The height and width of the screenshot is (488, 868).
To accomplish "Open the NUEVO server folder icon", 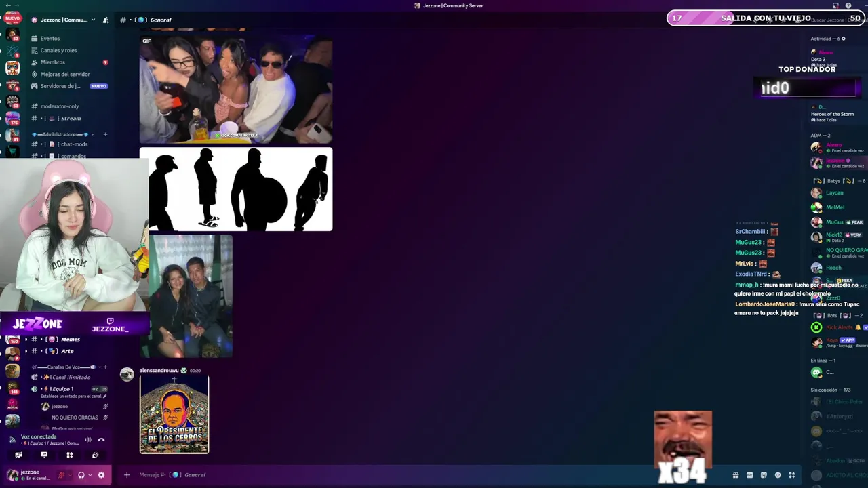I will point(12,18).
